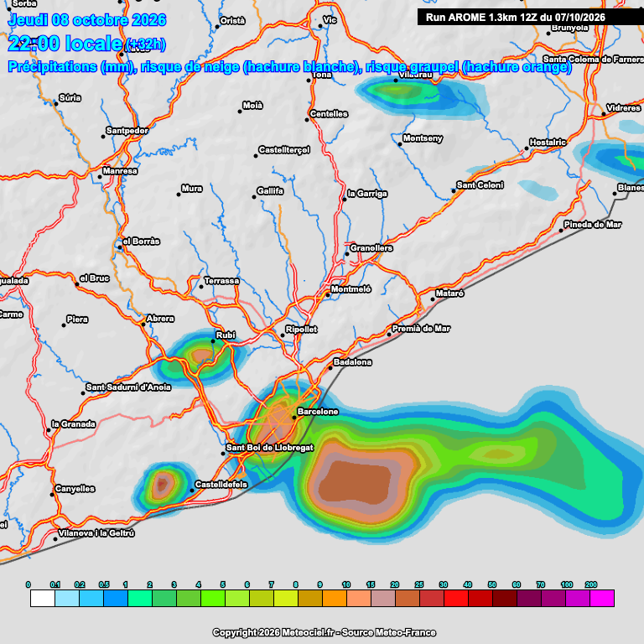Click the red legend swatch labeled 30

click(x=456, y=598)
